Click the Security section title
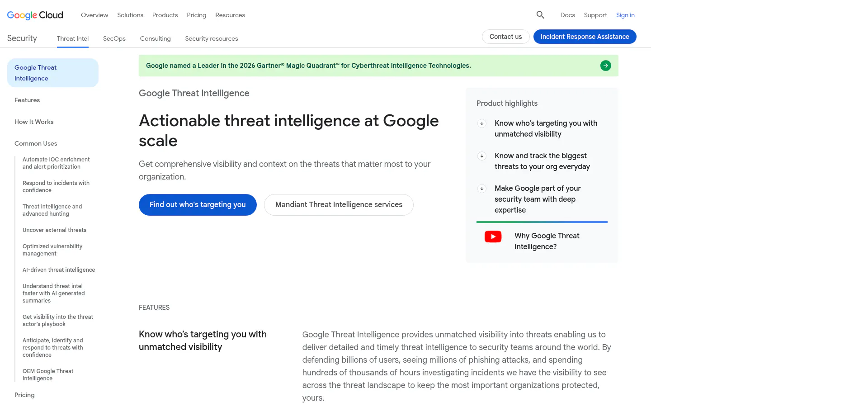This screenshot has height=407, width=868. pyautogui.click(x=22, y=38)
